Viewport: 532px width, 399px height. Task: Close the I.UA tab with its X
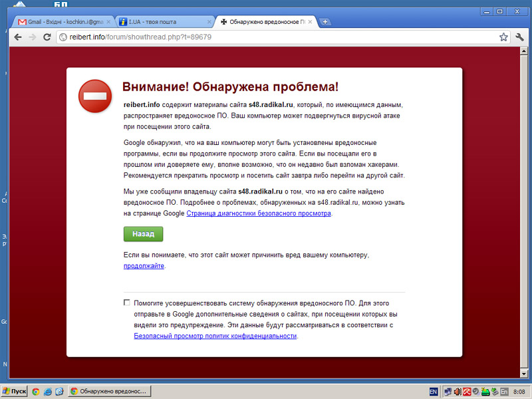pyautogui.click(x=209, y=22)
